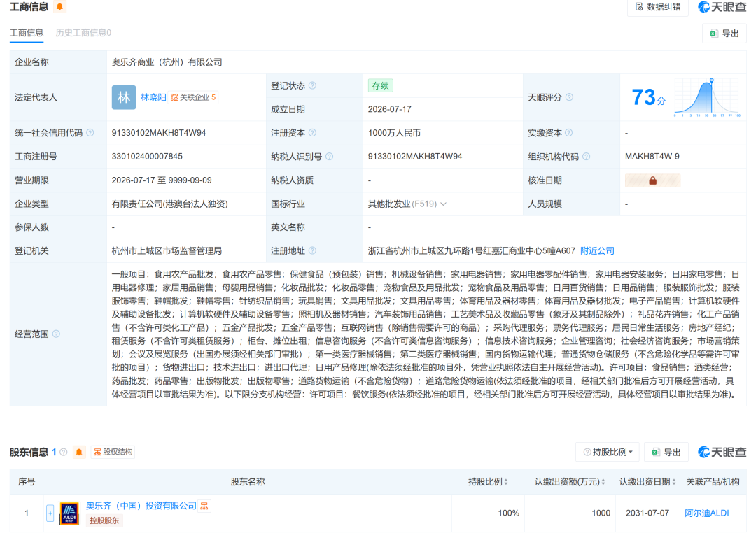Click help icon next to 股东信息 1
The image size is (756, 533).
point(64,452)
